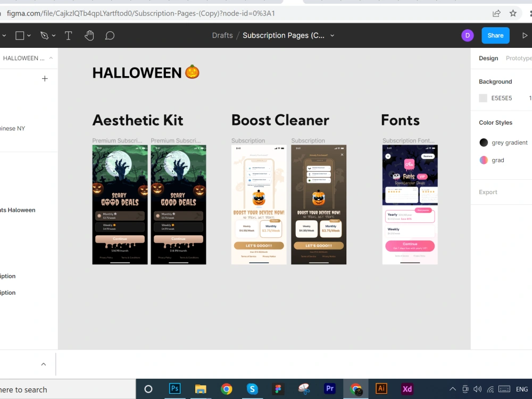Open the Subscription Pages file name dropdown
Viewport: 532px width, 399px height.
pyautogui.click(x=331, y=35)
